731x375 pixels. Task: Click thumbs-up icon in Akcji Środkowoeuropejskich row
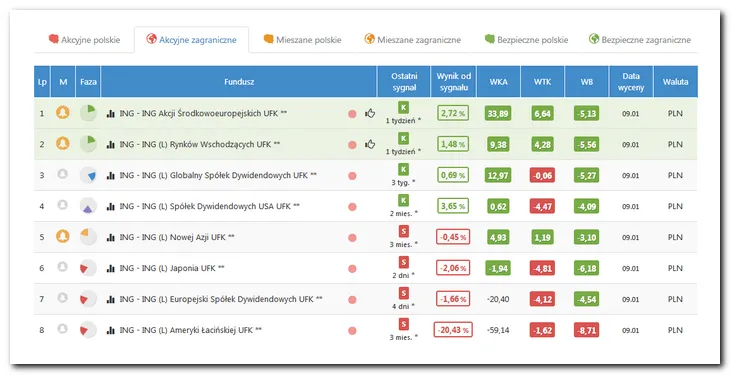370,113
